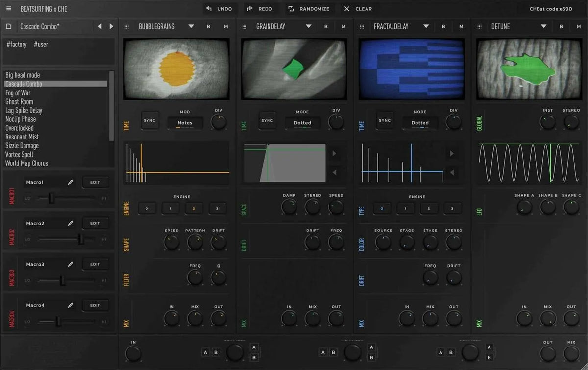The height and width of the screenshot is (370, 588).
Task: Click the #factory tag filter
Action: (16, 44)
